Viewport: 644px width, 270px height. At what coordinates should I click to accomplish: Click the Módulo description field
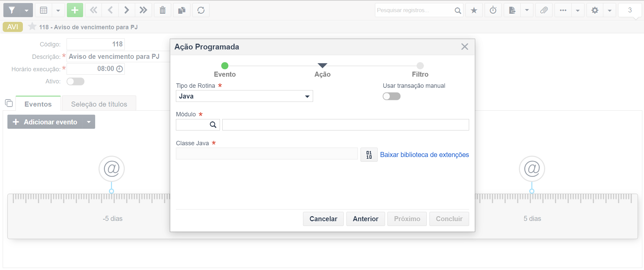click(x=346, y=125)
